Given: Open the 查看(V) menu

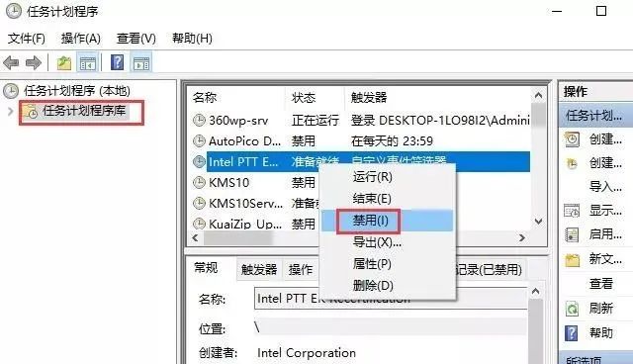Looking at the screenshot, I should [x=136, y=39].
